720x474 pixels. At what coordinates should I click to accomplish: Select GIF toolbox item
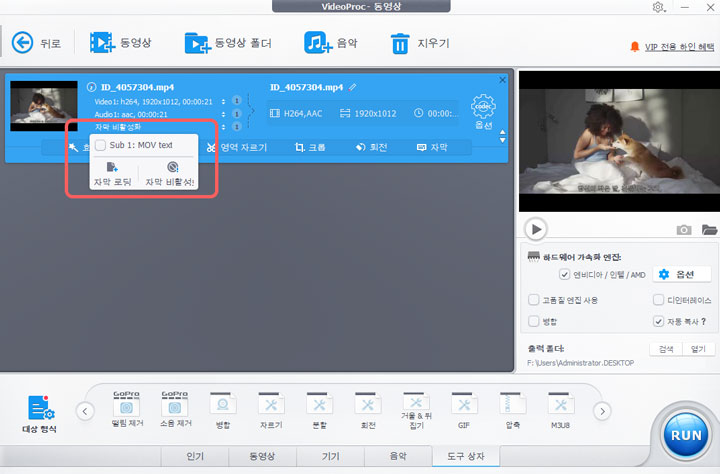[464, 411]
